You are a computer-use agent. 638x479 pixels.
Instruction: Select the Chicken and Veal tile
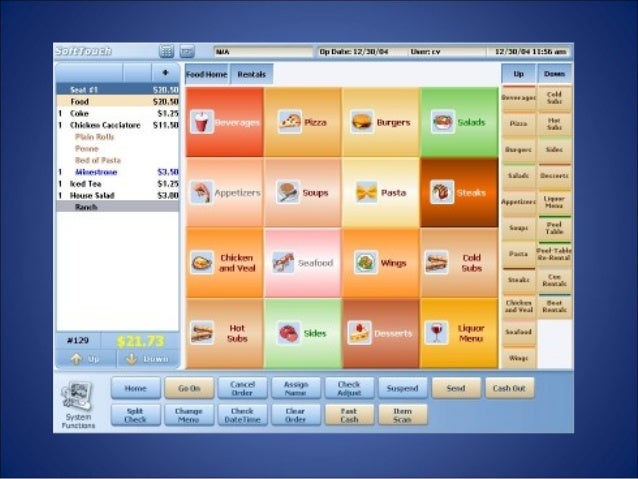pyautogui.click(x=225, y=263)
